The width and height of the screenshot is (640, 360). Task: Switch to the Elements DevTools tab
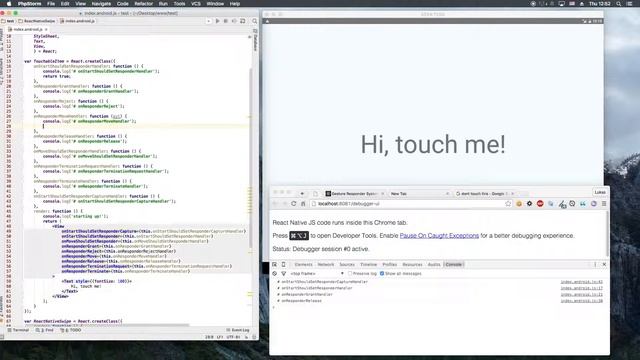303,264
